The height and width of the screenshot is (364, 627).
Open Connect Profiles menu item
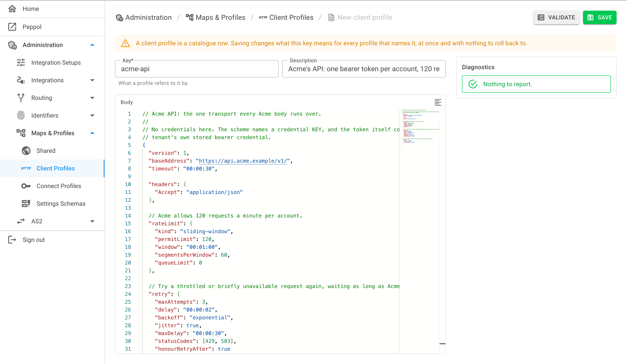click(52, 186)
